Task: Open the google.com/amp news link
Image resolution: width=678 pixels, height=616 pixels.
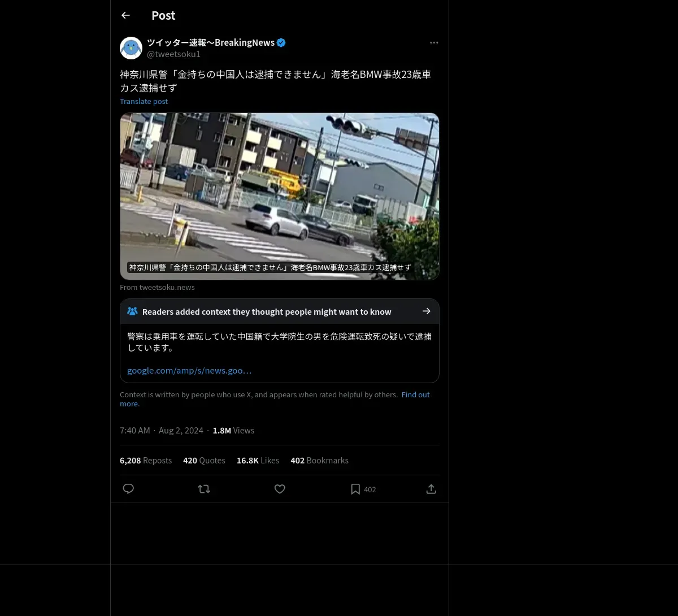Action: [189, 371]
